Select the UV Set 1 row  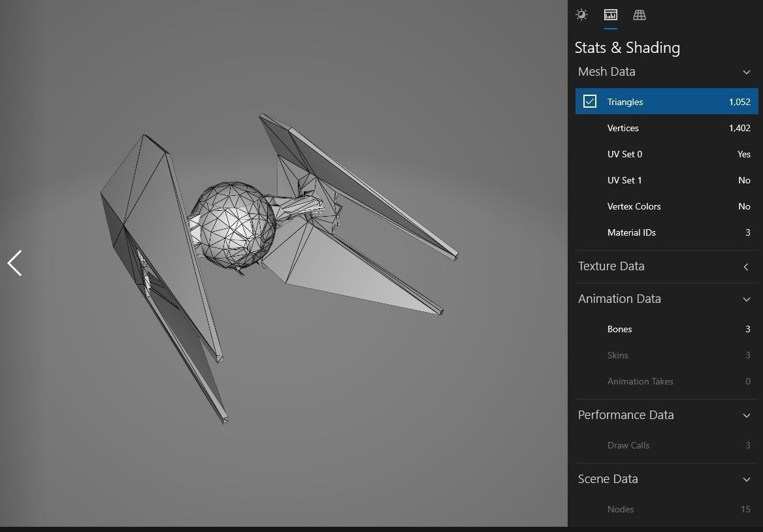(x=667, y=180)
